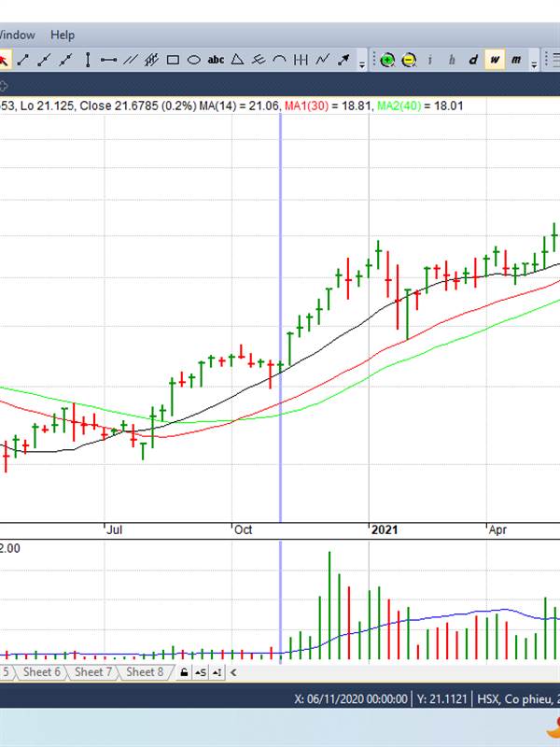
Task: Click the yellow zoom out button
Action: (409, 60)
